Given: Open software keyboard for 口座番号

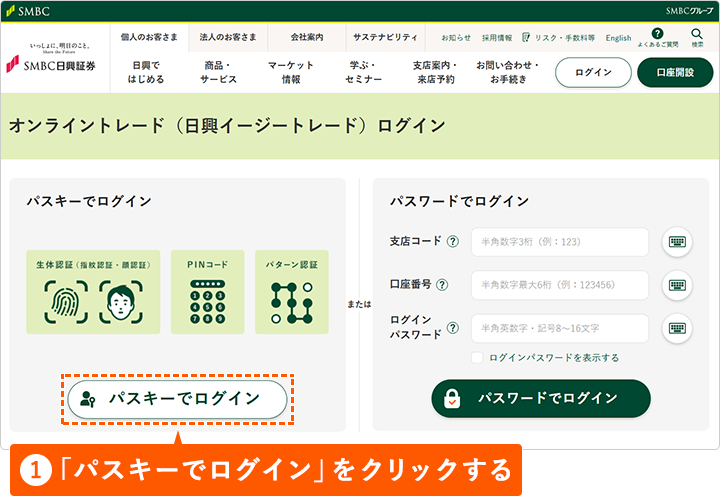Looking at the screenshot, I should (x=677, y=285).
